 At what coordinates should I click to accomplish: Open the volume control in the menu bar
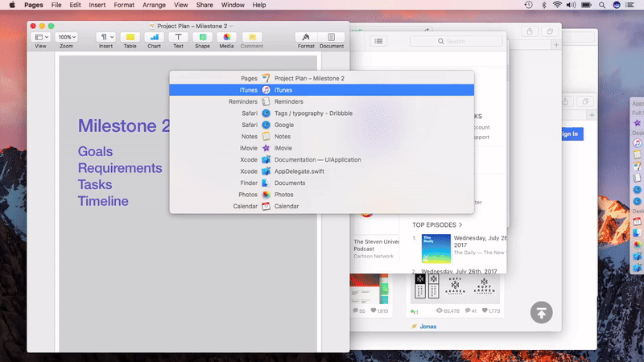click(x=571, y=5)
